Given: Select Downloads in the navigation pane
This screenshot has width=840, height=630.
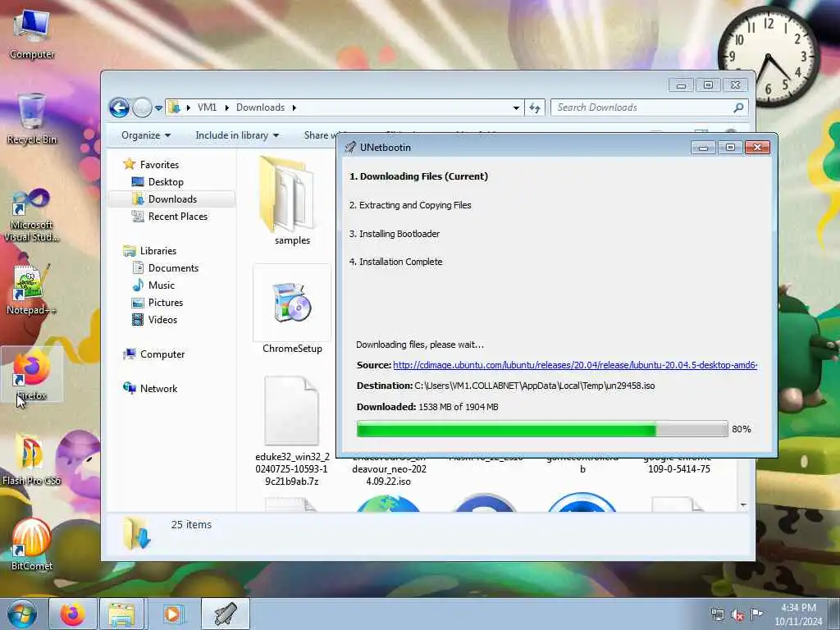Looking at the screenshot, I should [172, 199].
